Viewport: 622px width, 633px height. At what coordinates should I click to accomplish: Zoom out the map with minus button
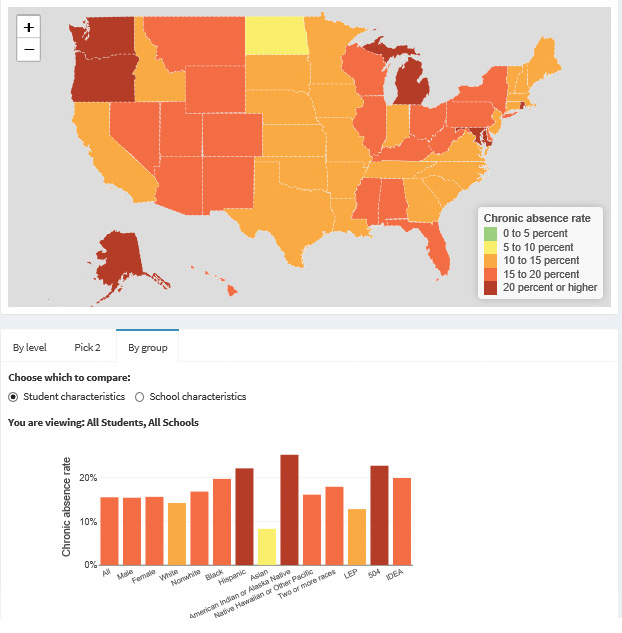click(x=28, y=50)
